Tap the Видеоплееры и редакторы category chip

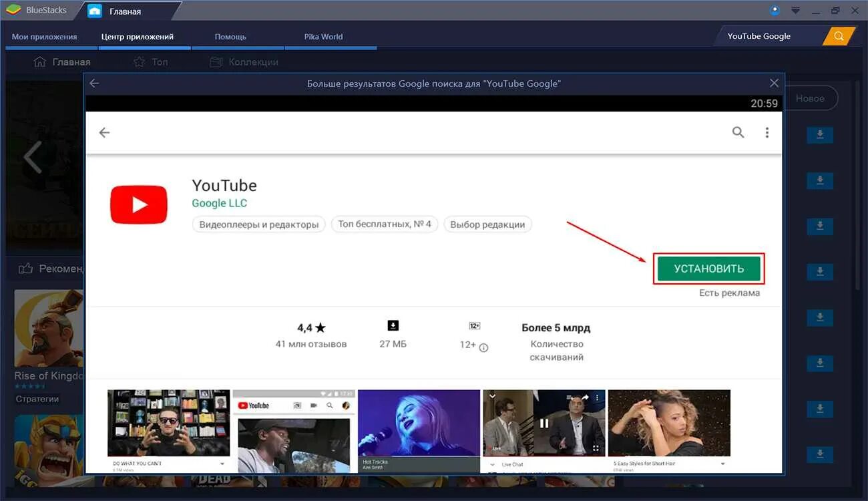coord(259,224)
